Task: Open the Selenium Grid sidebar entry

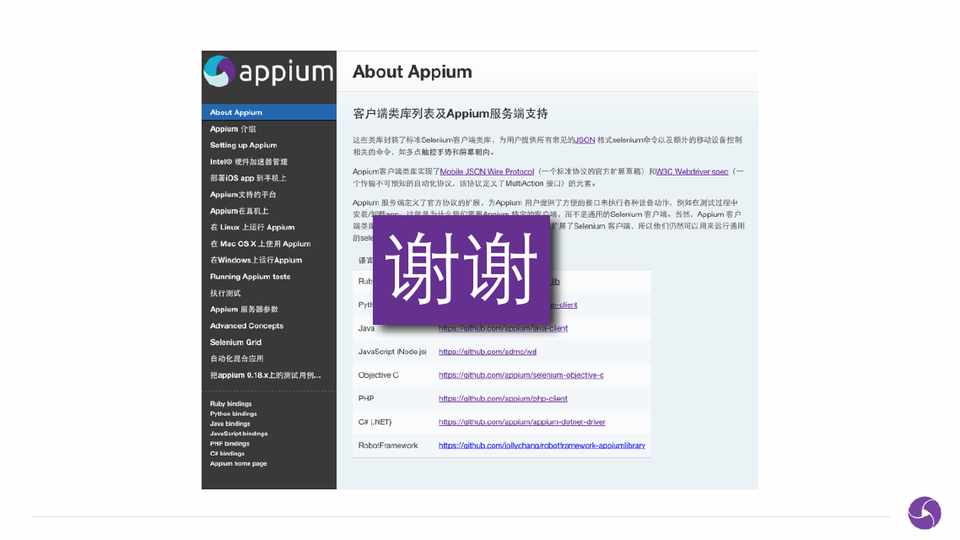Action: [235, 342]
